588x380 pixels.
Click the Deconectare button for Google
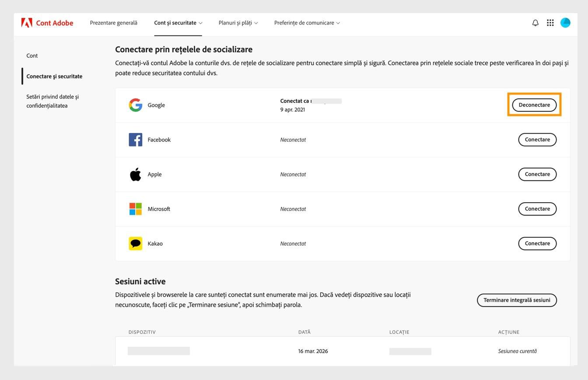point(534,105)
